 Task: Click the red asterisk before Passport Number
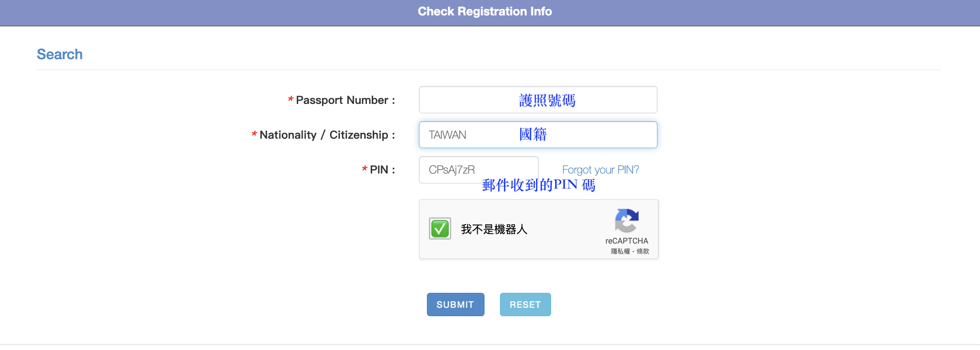coord(291,100)
